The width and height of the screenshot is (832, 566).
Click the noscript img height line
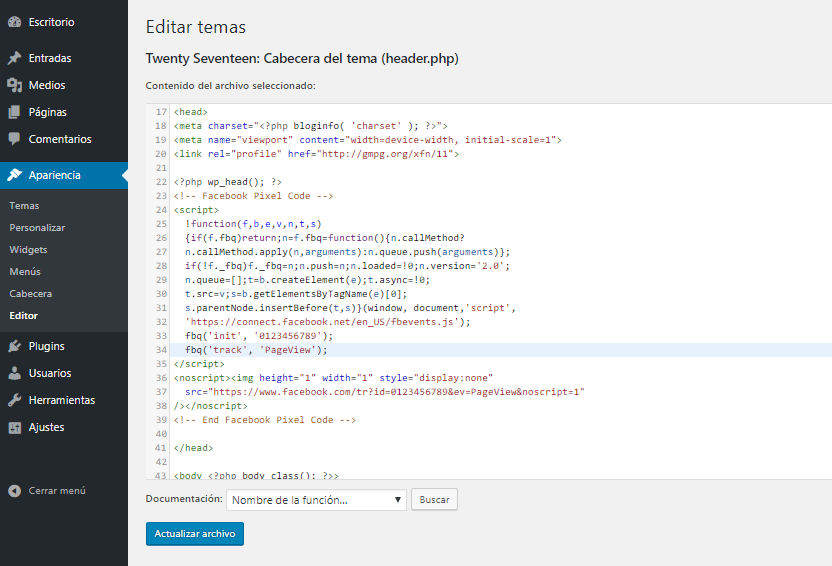(x=333, y=378)
